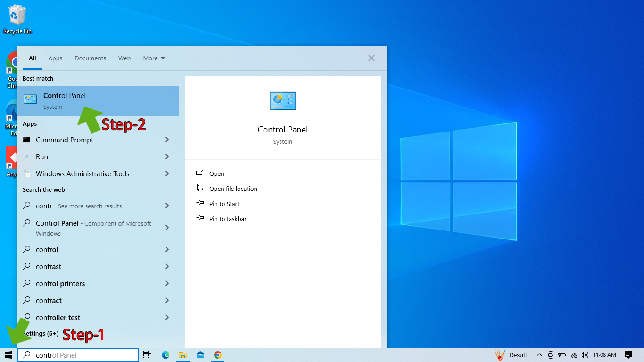Click the volume speaker tray icon

pos(585,355)
